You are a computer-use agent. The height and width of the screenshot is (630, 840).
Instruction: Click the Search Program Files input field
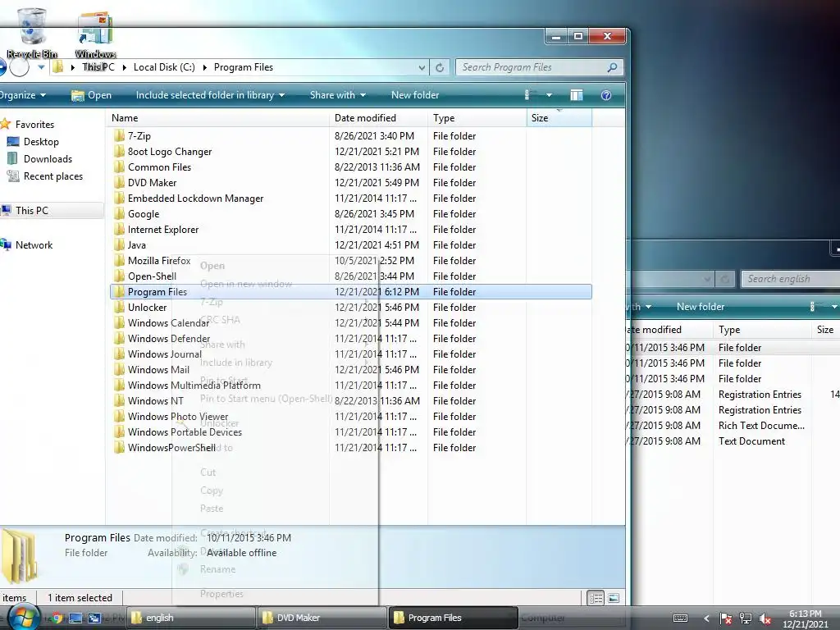coord(532,67)
